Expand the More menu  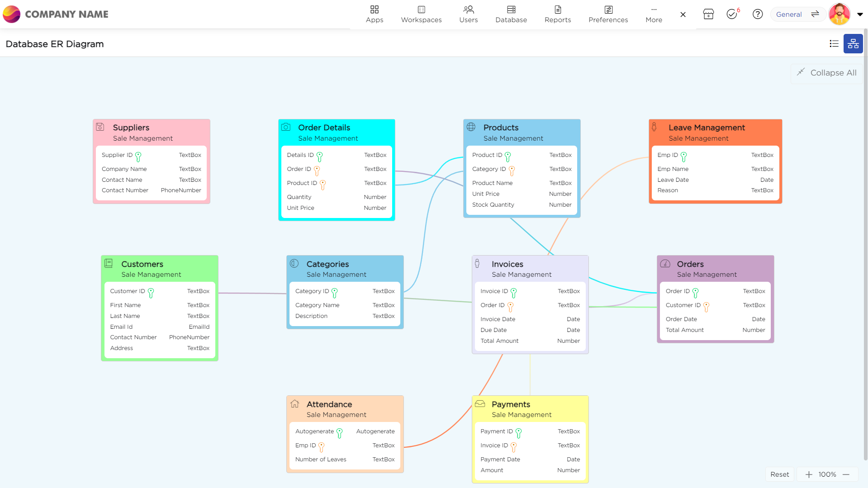(654, 14)
